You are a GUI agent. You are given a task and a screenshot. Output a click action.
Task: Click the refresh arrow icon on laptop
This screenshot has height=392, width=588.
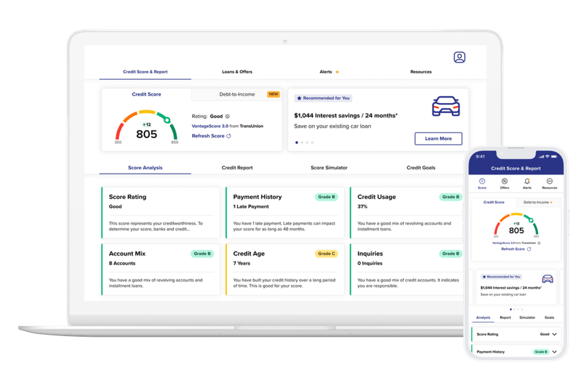point(228,136)
